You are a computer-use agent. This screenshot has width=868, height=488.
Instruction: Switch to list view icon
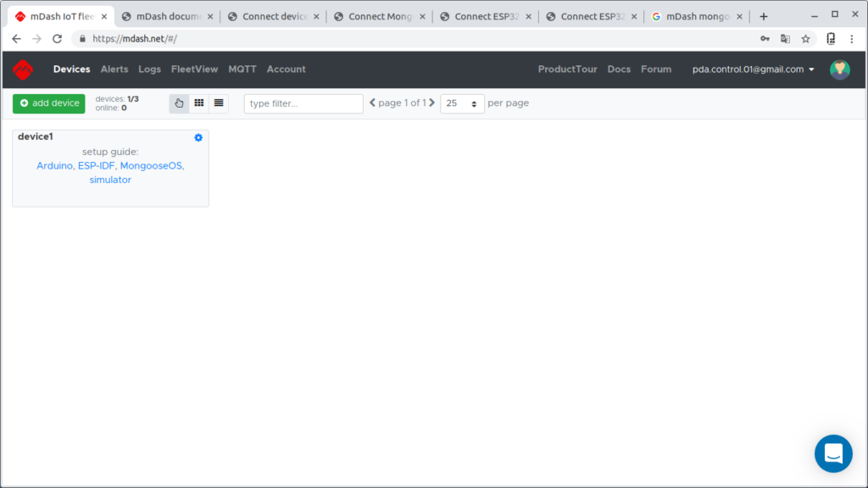tap(219, 103)
